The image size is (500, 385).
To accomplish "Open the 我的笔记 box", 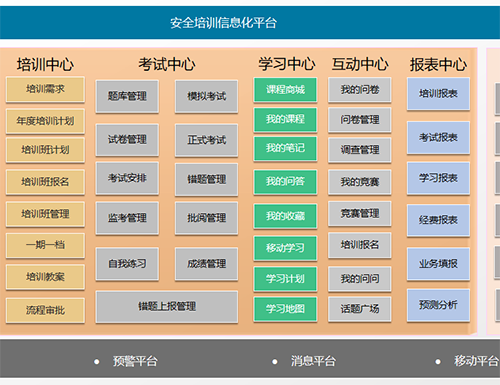I will tap(285, 148).
